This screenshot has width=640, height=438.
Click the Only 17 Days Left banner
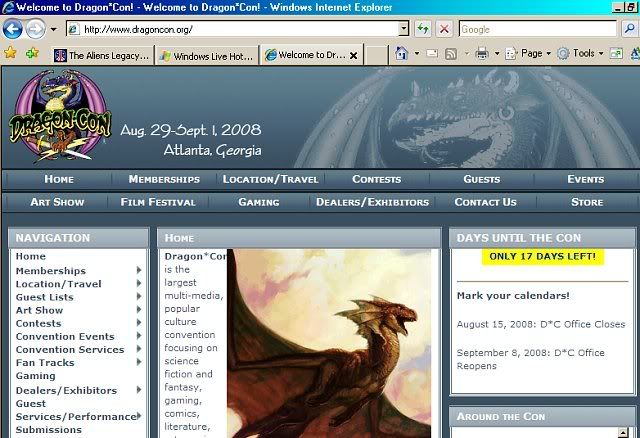(542, 256)
